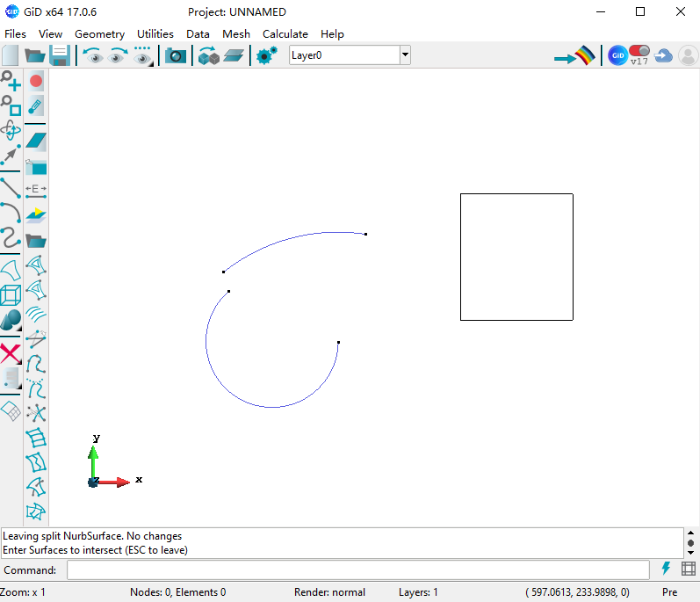
Task: Select the Zoom In magnifier tool
Action: click(x=11, y=81)
